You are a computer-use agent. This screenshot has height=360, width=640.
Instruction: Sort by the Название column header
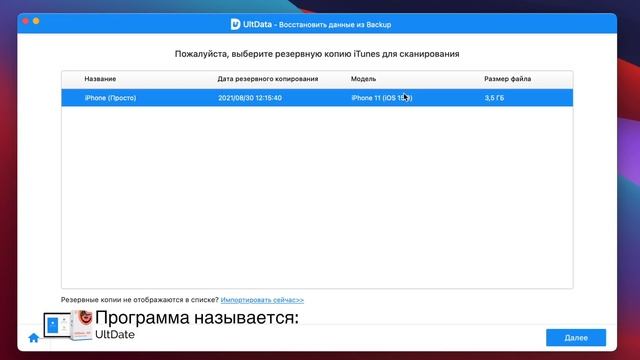(100, 79)
